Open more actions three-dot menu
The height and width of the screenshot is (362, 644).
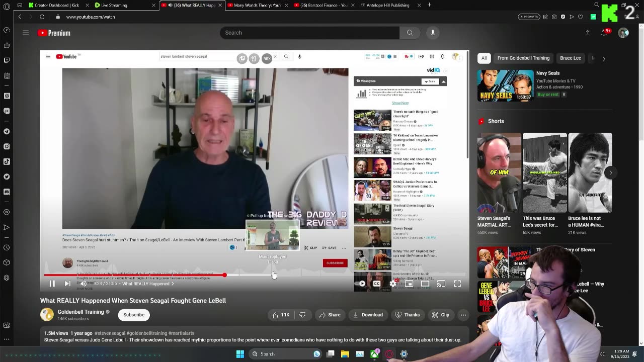(x=463, y=315)
